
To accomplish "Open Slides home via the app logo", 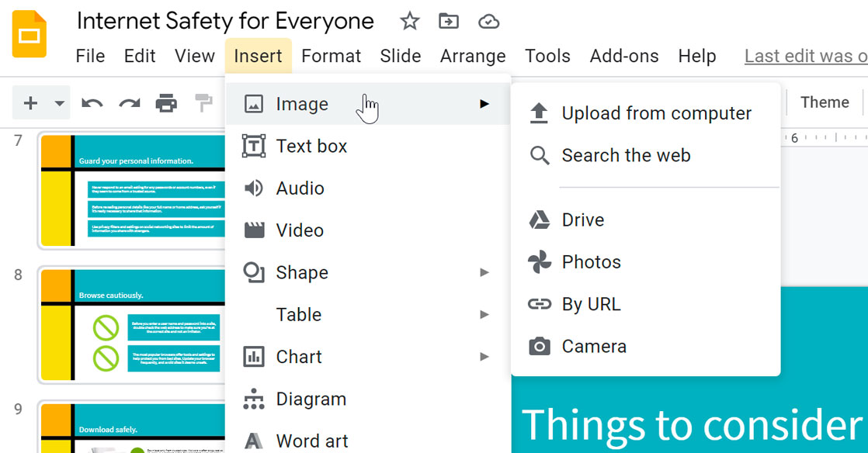I will [x=30, y=33].
